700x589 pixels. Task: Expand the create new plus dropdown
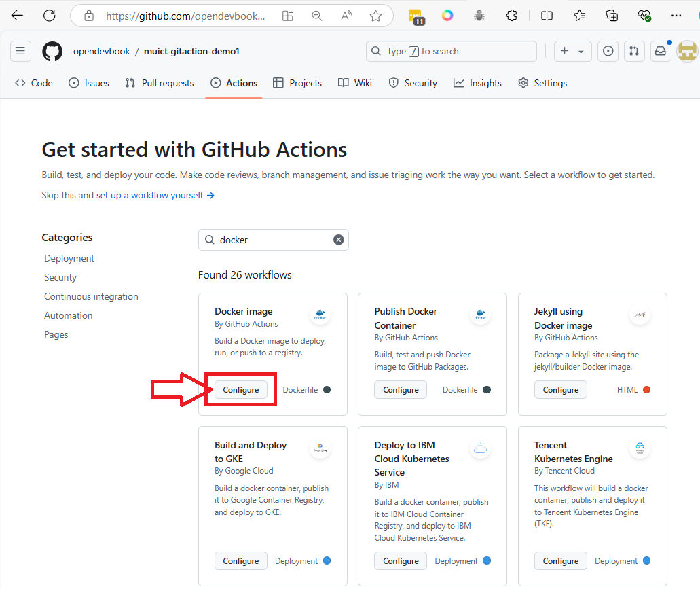click(x=573, y=51)
